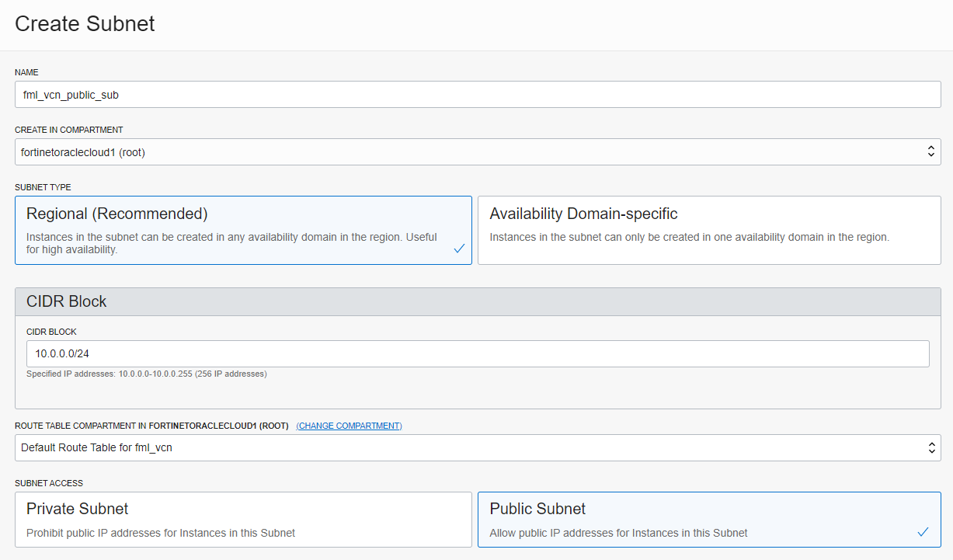Click the Name field with fml_vcn_public_sub
953x560 pixels.
click(x=478, y=95)
